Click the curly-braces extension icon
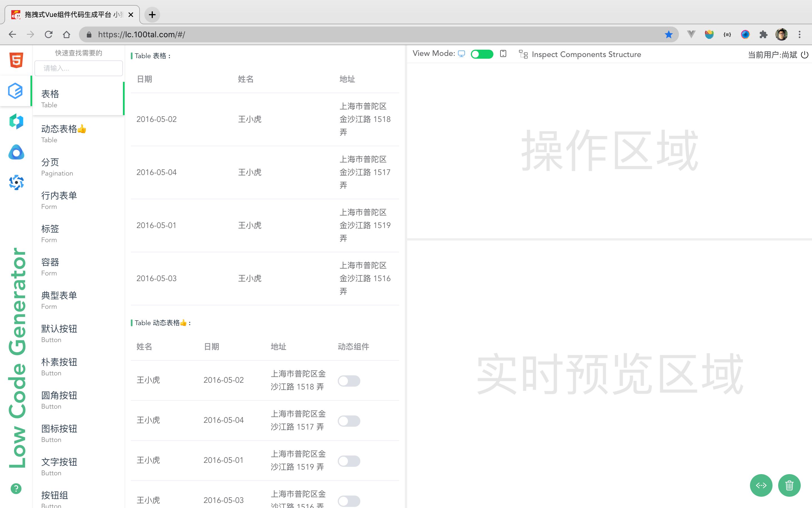The width and height of the screenshot is (812, 508). [727, 34]
